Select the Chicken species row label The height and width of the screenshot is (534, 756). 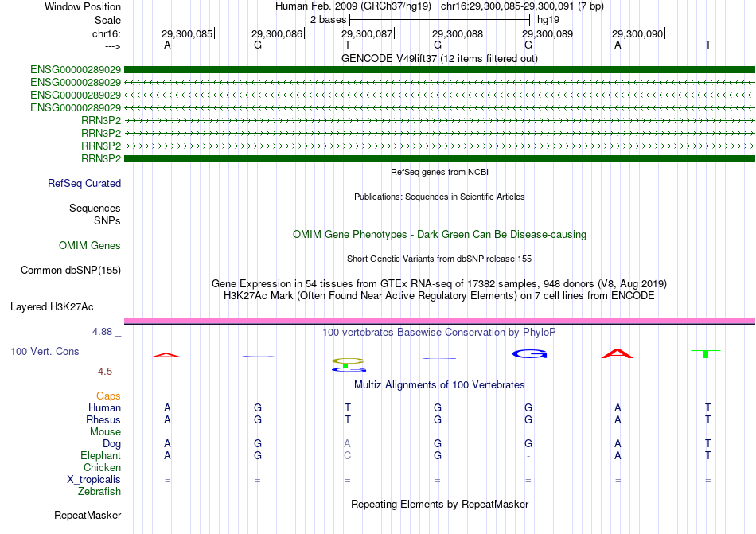(x=102, y=467)
